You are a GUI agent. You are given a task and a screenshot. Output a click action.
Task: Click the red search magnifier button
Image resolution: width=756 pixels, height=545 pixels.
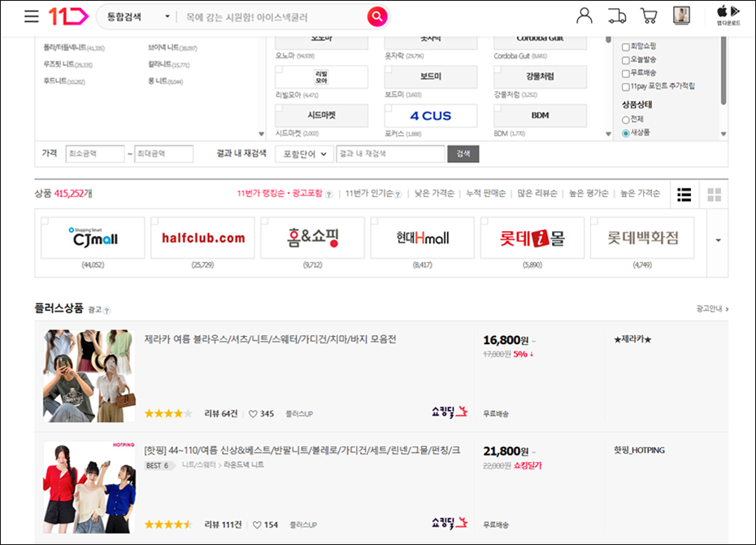(376, 16)
